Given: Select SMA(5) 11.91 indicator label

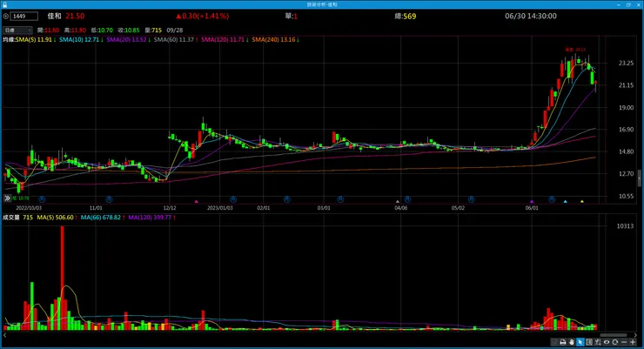Looking at the screenshot, I should tap(36, 40).
